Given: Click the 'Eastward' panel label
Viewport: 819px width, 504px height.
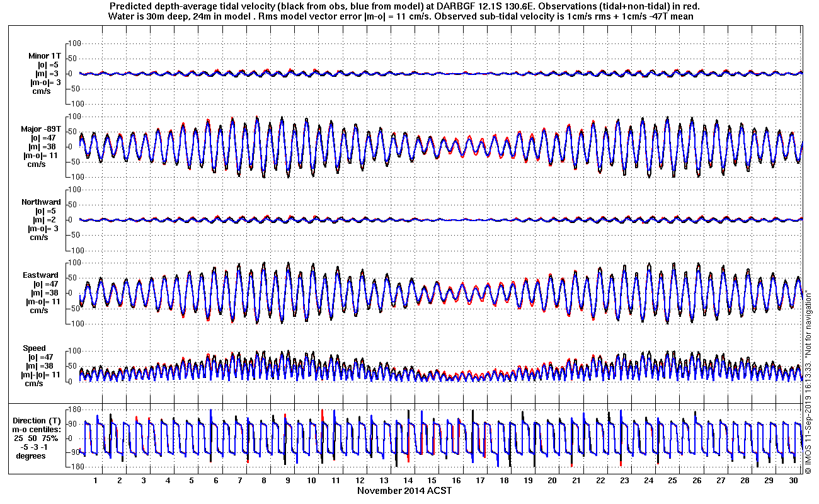Looking at the screenshot, I should pos(42,275).
